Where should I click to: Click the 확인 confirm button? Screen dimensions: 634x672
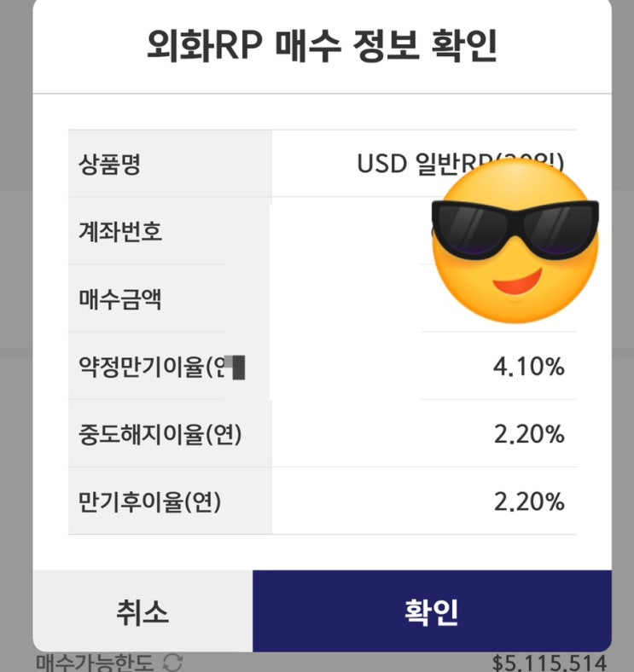432,611
